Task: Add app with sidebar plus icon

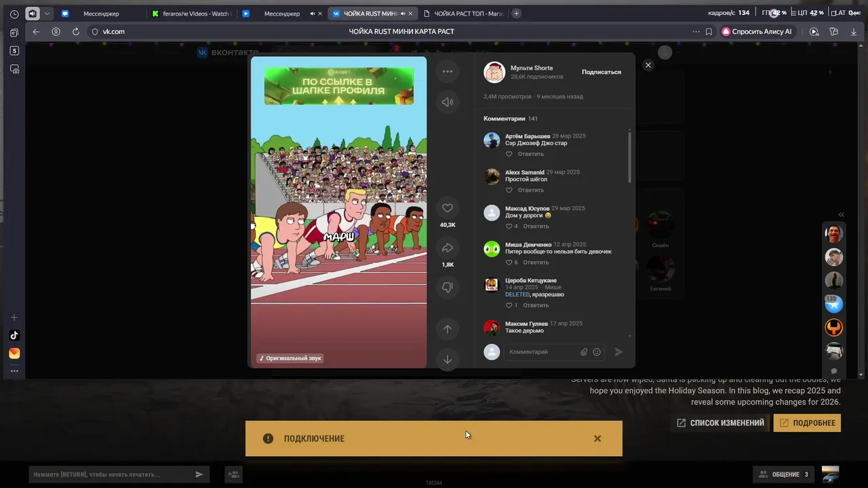Action: point(14,317)
